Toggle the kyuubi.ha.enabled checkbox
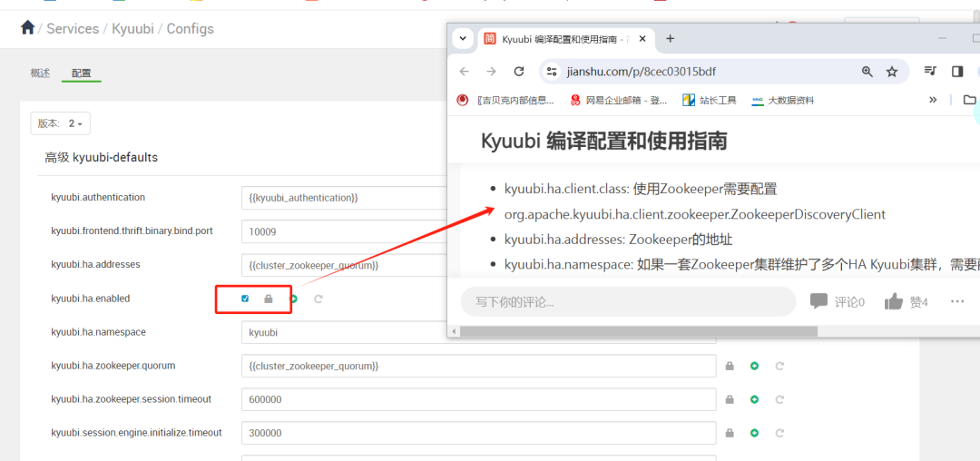 [x=245, y=299]
